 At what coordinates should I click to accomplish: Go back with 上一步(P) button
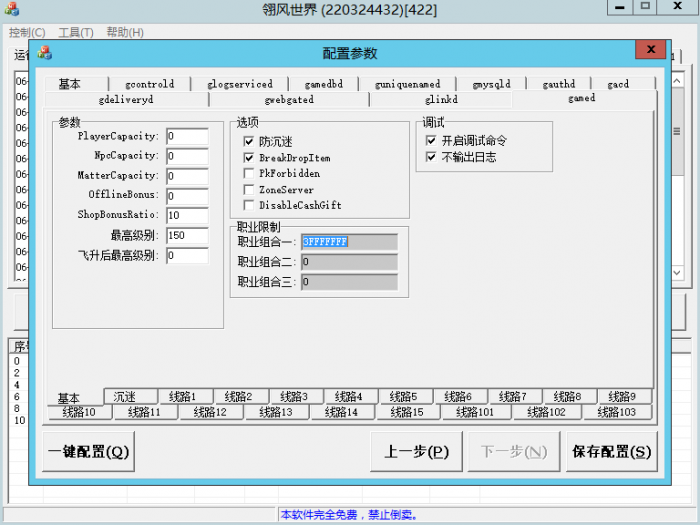click(416, 452)
